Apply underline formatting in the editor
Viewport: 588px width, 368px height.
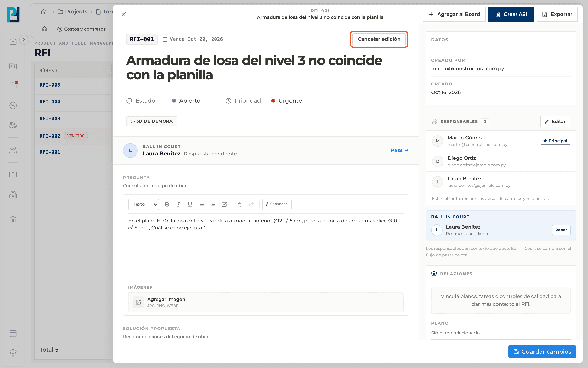190,204
